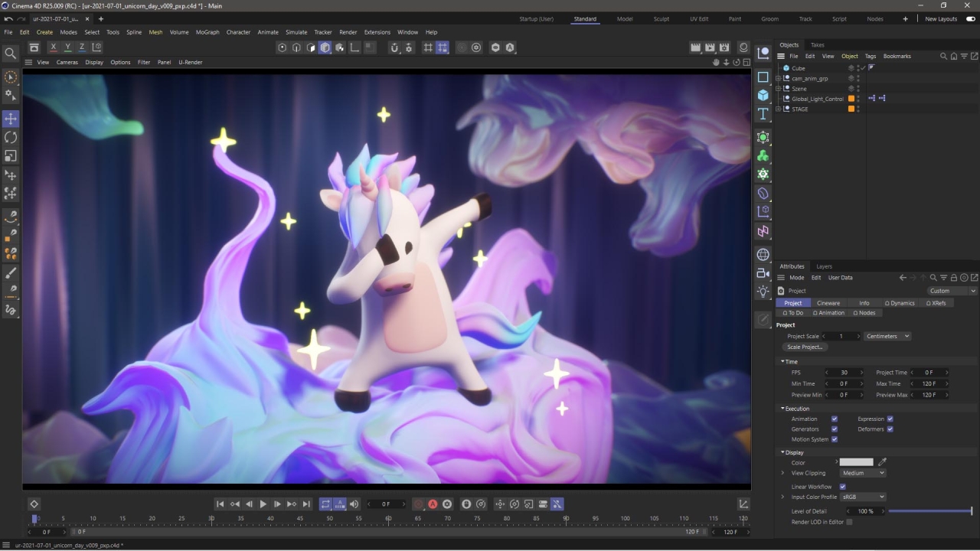This screenshot has height=551, width=980.
Task: Add a Cube primitive from the palette
Action: [x=763, y=95]
